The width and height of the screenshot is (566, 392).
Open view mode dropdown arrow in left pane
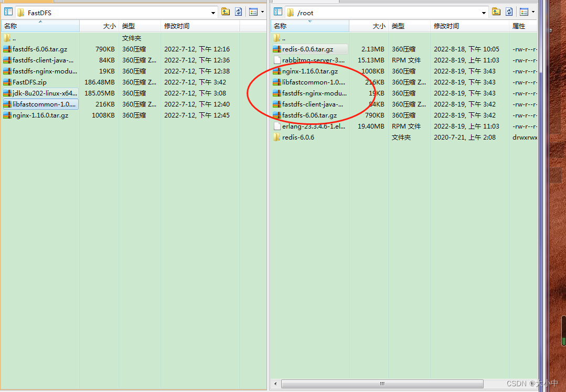point(262,12)
